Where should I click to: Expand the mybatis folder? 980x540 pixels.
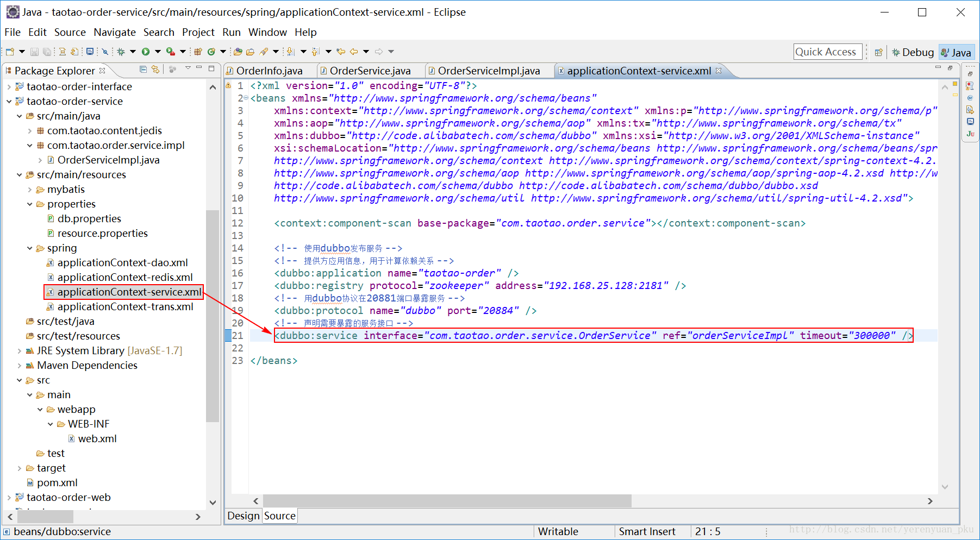pos(29,189)
